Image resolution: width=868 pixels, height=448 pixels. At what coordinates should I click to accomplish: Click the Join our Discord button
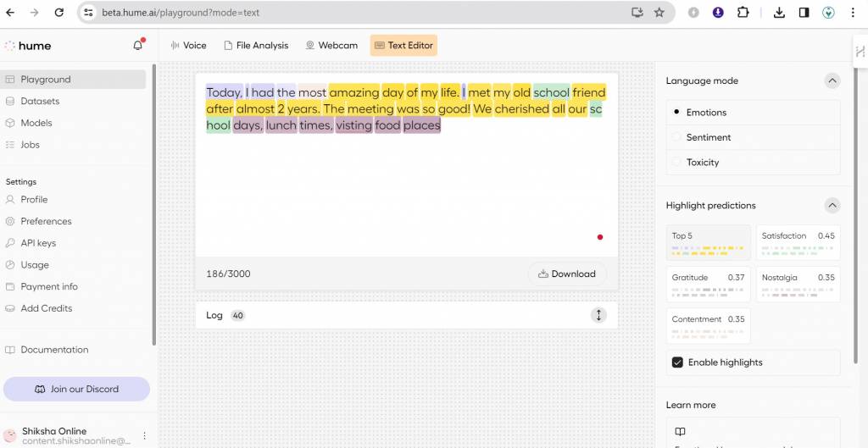coord(76,390)
